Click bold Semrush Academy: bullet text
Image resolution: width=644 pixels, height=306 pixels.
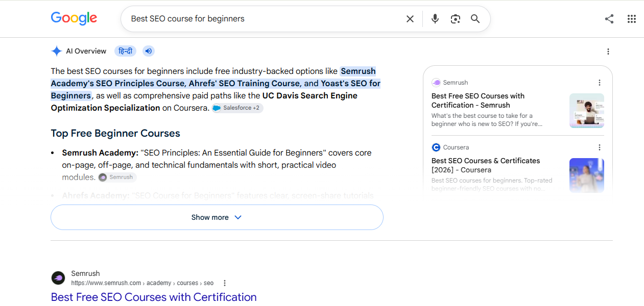click(100, 152)
